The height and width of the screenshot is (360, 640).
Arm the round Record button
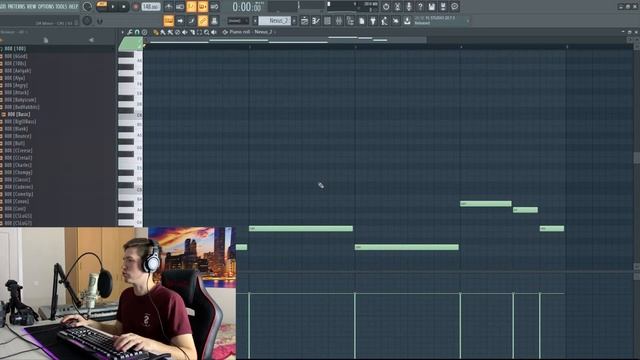(x=136, y=7)
